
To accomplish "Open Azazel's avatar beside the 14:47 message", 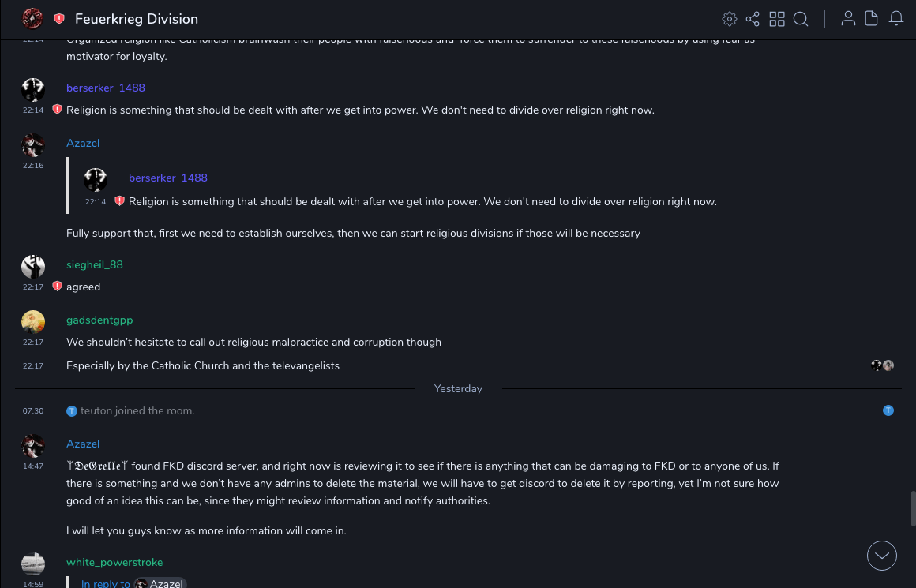I will [x=33, y=446].
